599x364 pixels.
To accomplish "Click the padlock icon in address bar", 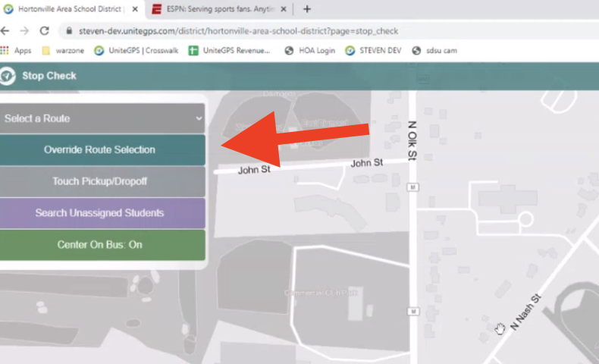I will [x=69, y=31].
